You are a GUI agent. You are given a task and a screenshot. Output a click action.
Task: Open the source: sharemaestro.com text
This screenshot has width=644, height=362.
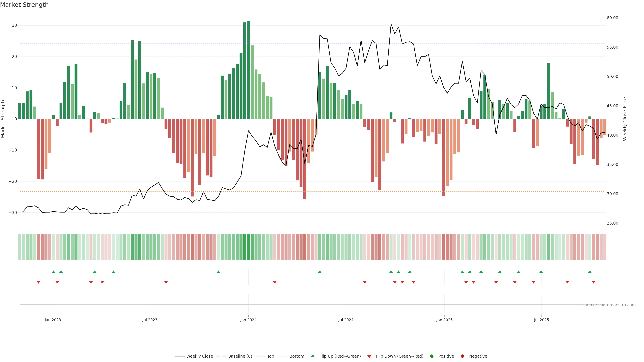pos(609,305)
